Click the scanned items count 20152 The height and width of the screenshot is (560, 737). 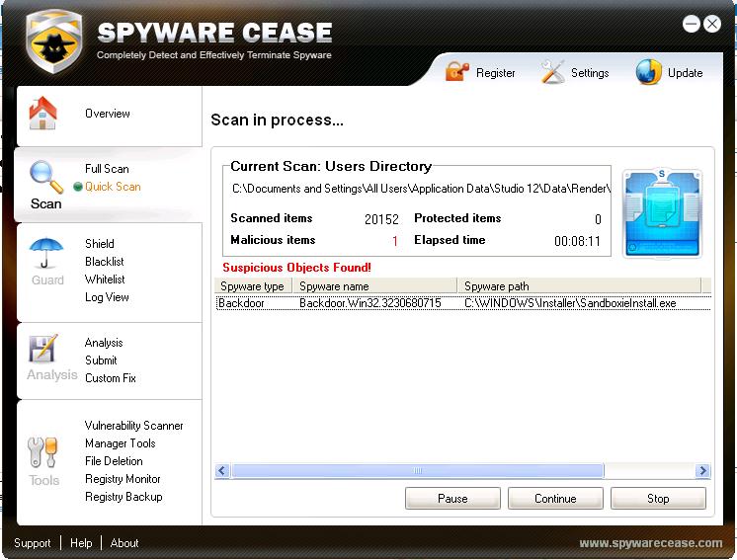pyautogui.click(x=381, y=219)
